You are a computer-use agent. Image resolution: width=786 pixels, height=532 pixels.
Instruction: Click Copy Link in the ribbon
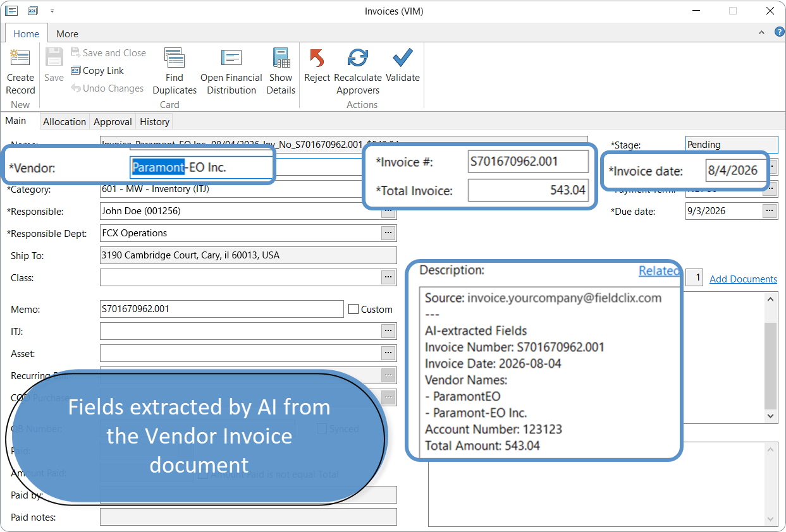[97, 71]
